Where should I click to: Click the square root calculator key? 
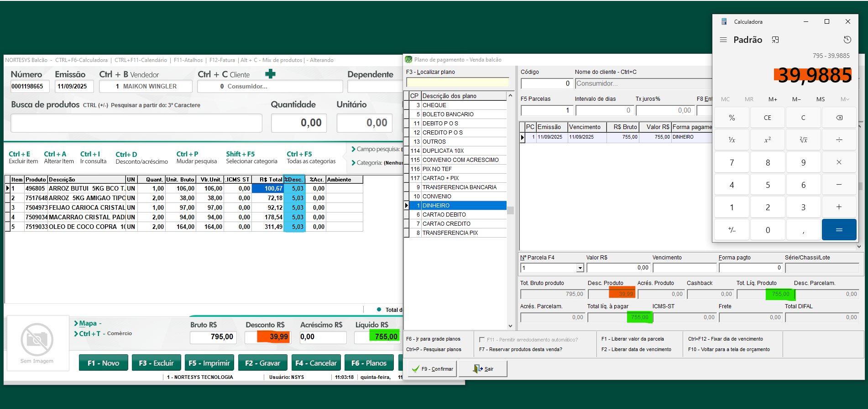[x=803, y=140]
